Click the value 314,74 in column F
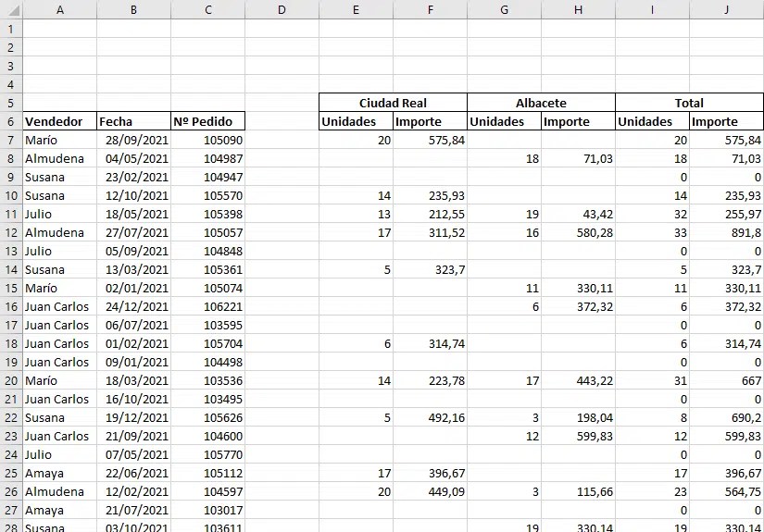The width and height of the screenshot is (764, 532). [431, 343]
